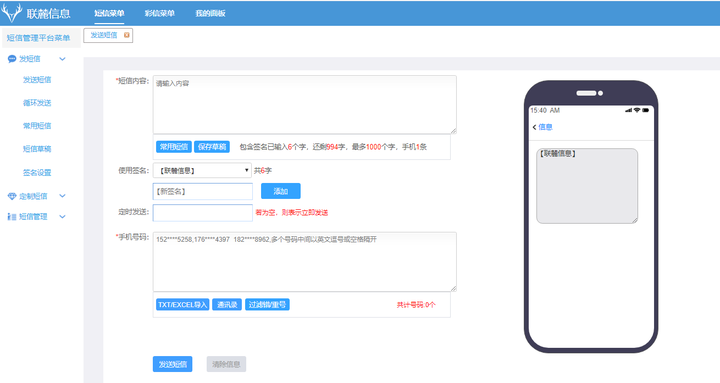Focus the 新签名 input field
Viewport: 720px width, 383px height.
tap(202, 192)
